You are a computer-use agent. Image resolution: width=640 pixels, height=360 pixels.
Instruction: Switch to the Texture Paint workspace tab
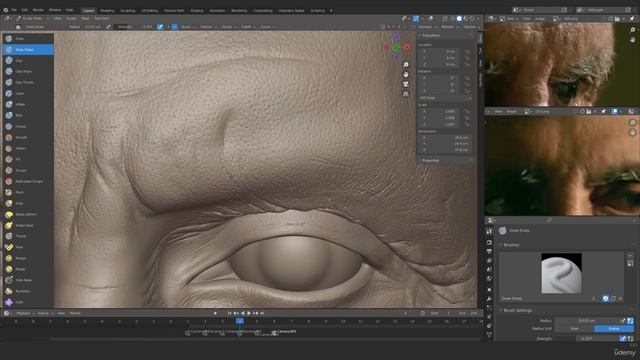coord(174,11)
